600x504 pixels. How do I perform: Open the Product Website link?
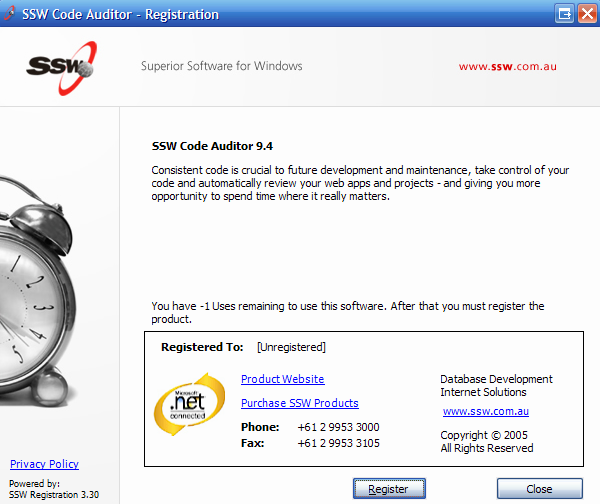click(x=282, y=379)
